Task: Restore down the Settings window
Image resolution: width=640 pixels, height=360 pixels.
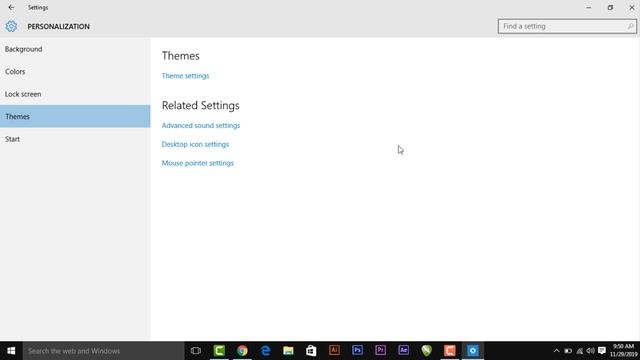Action: [610, 7]
